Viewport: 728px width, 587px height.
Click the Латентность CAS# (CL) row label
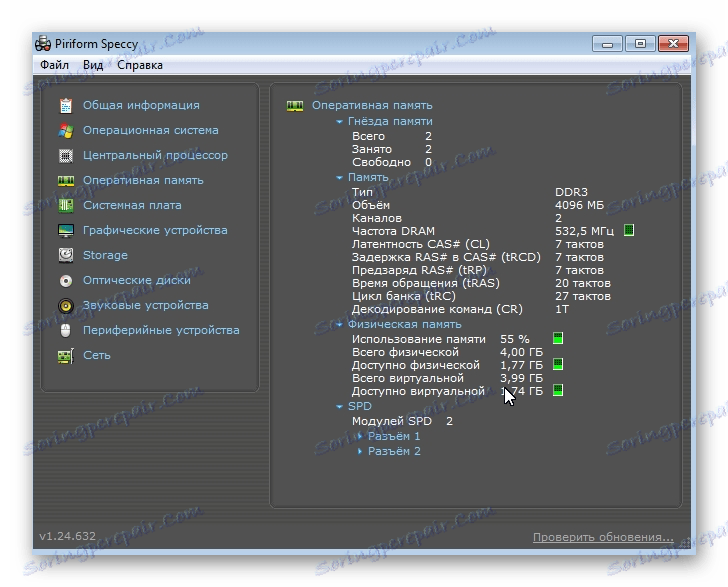click(x=421, y=244)
